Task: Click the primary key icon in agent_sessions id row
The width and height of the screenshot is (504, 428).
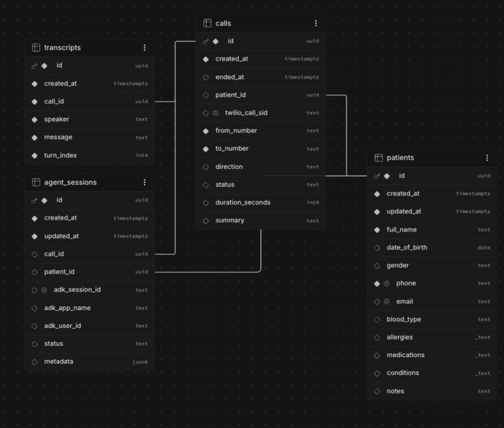Action: pyautogui.click(x=34, y=200)
